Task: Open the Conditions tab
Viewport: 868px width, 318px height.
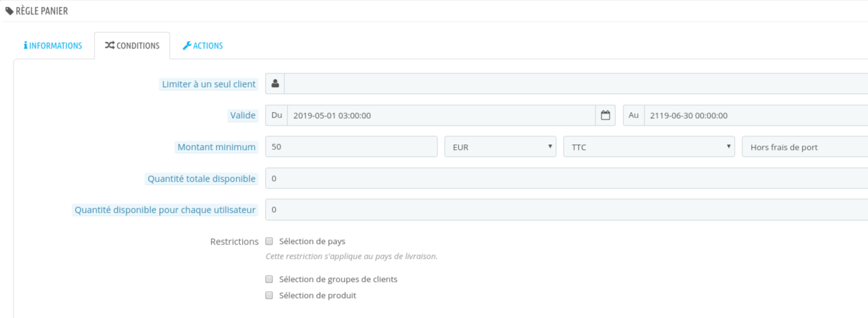Action: tap(132, 46)
